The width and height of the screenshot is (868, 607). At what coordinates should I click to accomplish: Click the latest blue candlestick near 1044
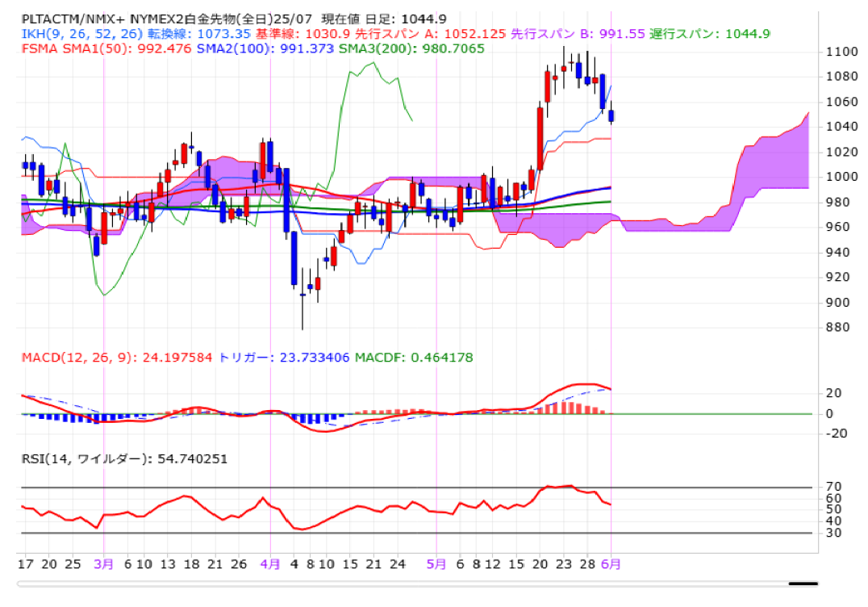tap(611, 115)
